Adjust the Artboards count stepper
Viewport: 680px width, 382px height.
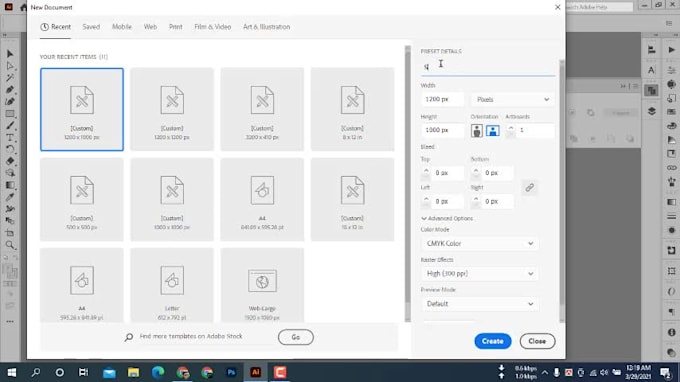point(511,130)
